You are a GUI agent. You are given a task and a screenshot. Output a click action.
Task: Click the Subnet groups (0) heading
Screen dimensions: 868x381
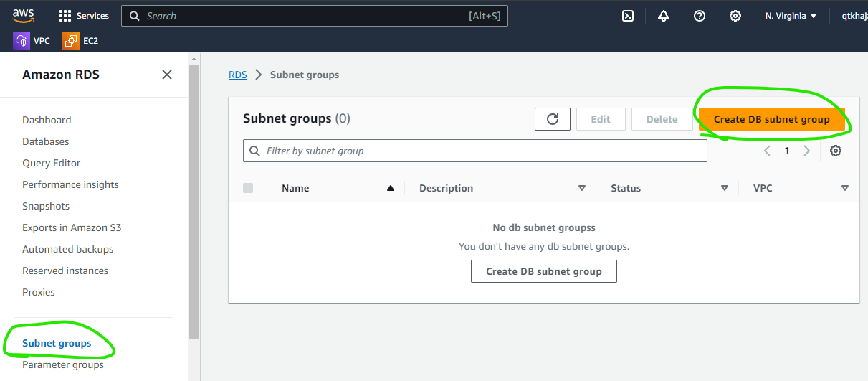(x=297, y=118)
